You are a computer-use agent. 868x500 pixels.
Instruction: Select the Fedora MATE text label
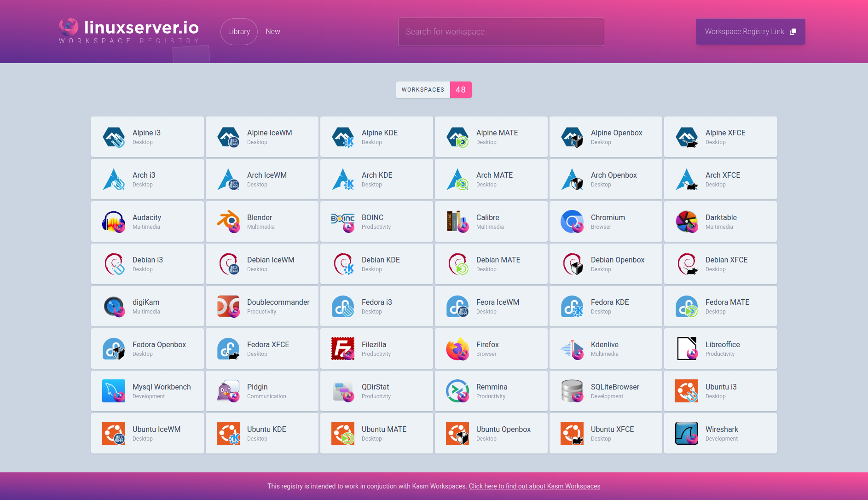click(x=728, y=302)
